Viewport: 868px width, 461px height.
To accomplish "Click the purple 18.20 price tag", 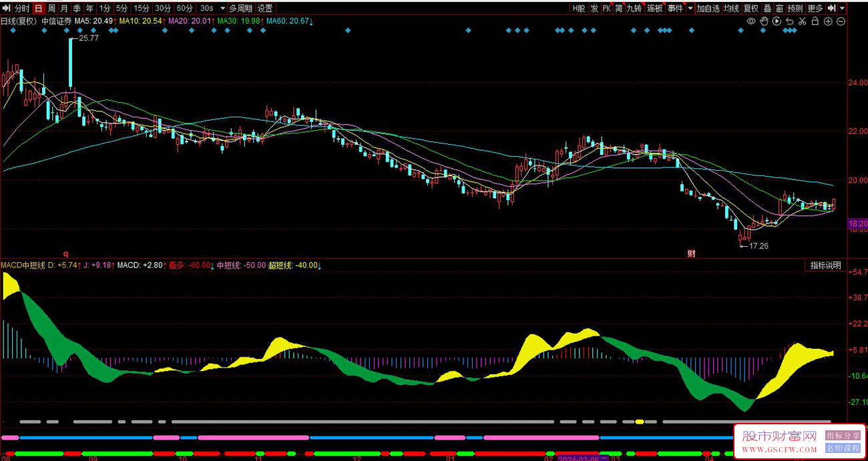I will point(857,224).
